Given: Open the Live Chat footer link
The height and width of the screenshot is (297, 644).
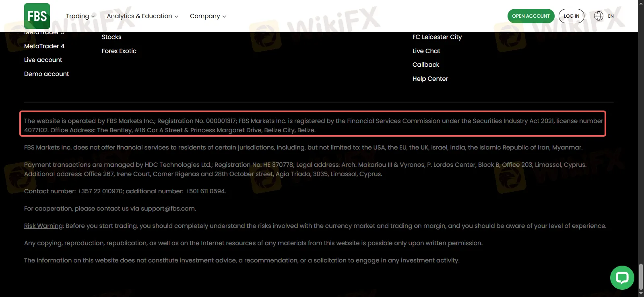Looking at the screenshot, I should coord(426,51).
